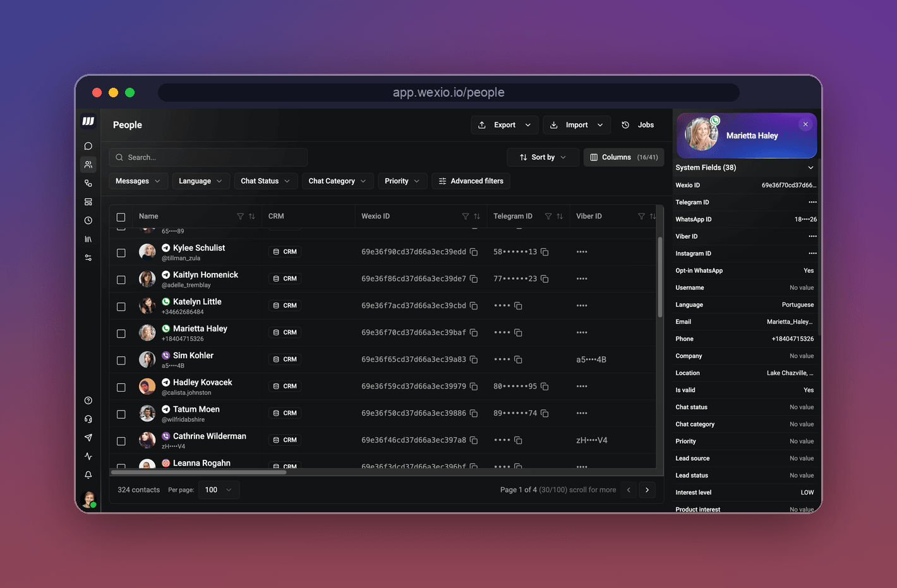Screen dimensions: 897x588
Task: Sort by the Wexio ID column arrows
Action: click(x=477, y=217)
